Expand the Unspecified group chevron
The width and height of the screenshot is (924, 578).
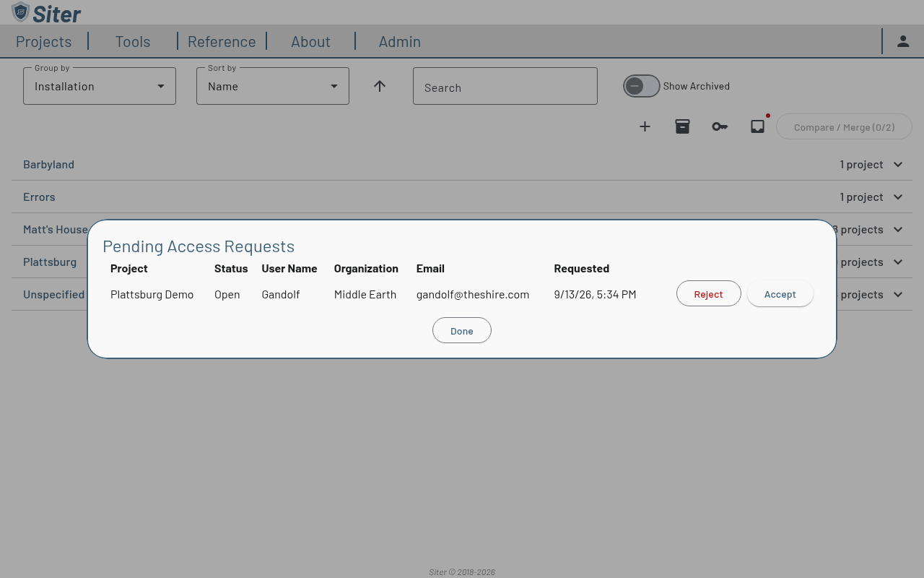tap(898, 294)
